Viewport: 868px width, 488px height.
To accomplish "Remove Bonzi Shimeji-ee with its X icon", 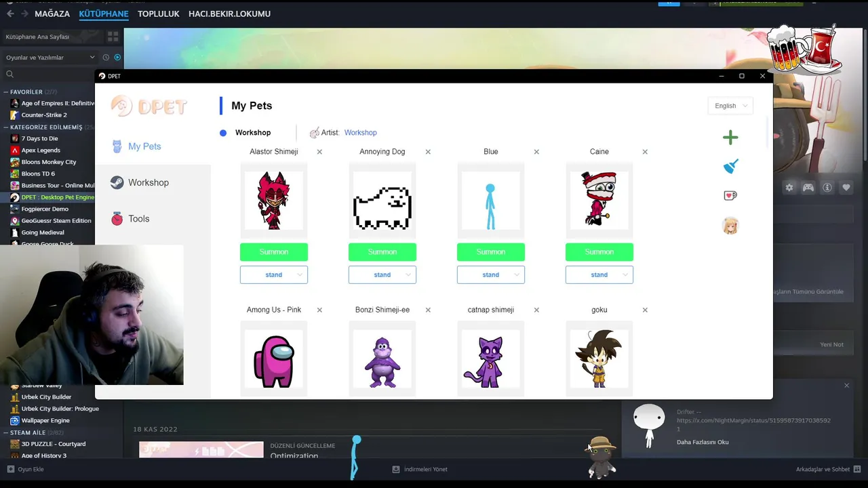I will [428, 310].
